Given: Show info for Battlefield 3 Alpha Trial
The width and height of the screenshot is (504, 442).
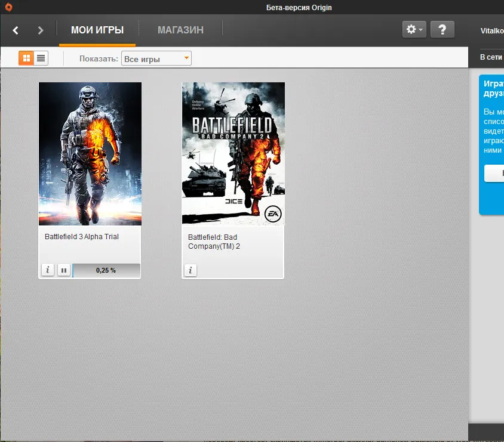Looking at the screenshot, I should coord(48,270).
